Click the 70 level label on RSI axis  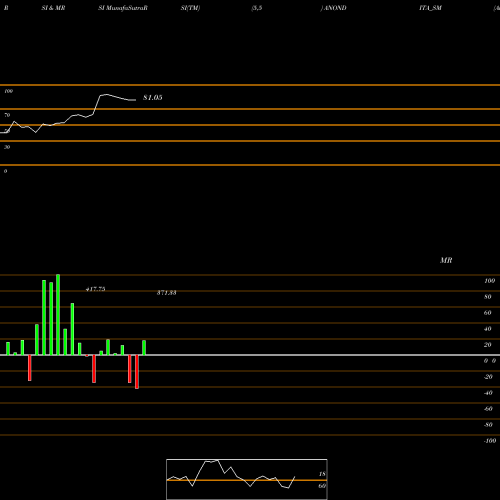point(7,115)
